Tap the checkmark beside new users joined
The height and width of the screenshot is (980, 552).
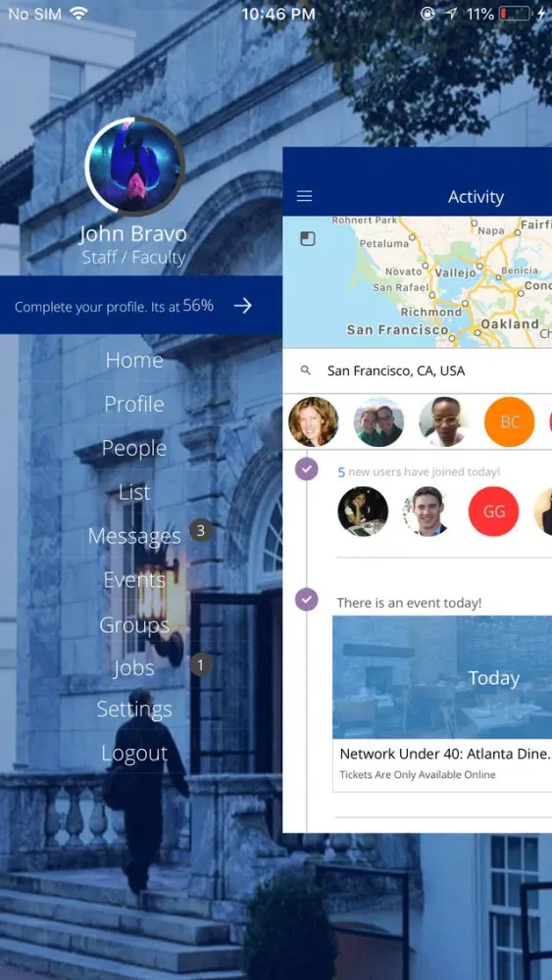pos(306,468)
